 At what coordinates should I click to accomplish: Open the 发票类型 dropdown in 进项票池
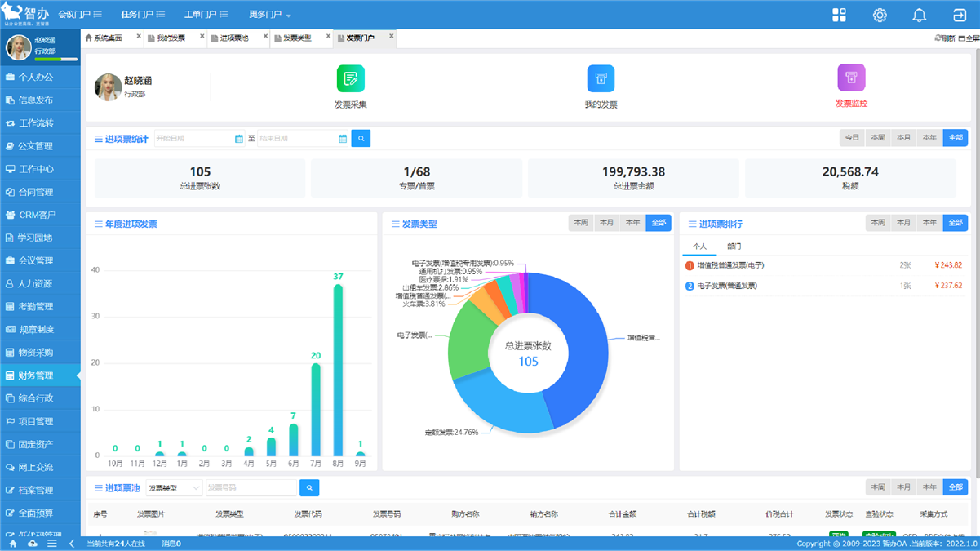174,488
